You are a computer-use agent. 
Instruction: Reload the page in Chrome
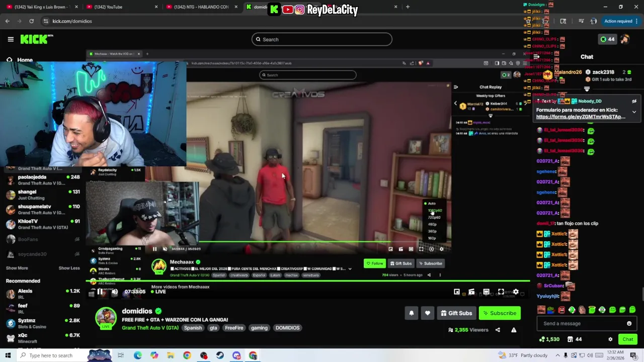click(31, 21)
